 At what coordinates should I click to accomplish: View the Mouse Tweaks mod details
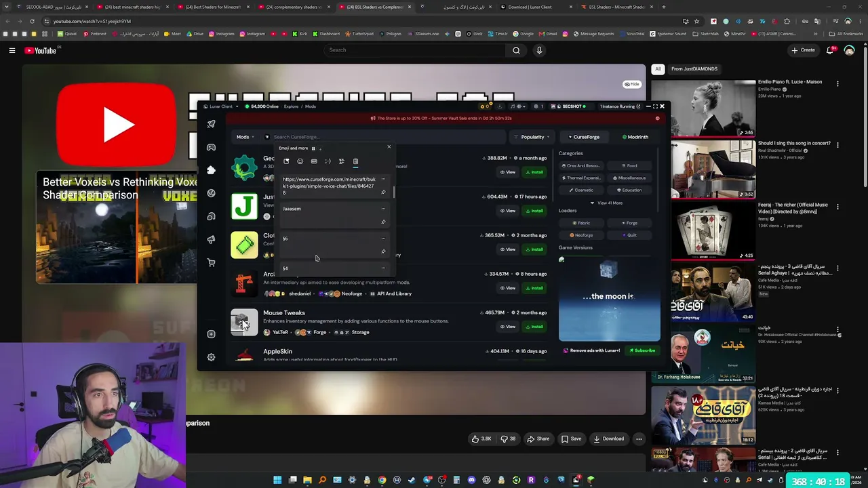(x=508, y=327)
